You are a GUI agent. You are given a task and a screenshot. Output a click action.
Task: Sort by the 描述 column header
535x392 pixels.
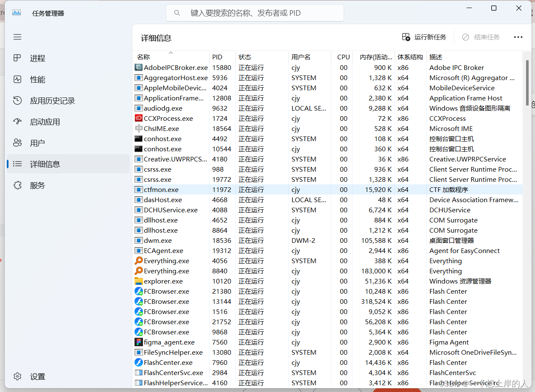[474, 57]
